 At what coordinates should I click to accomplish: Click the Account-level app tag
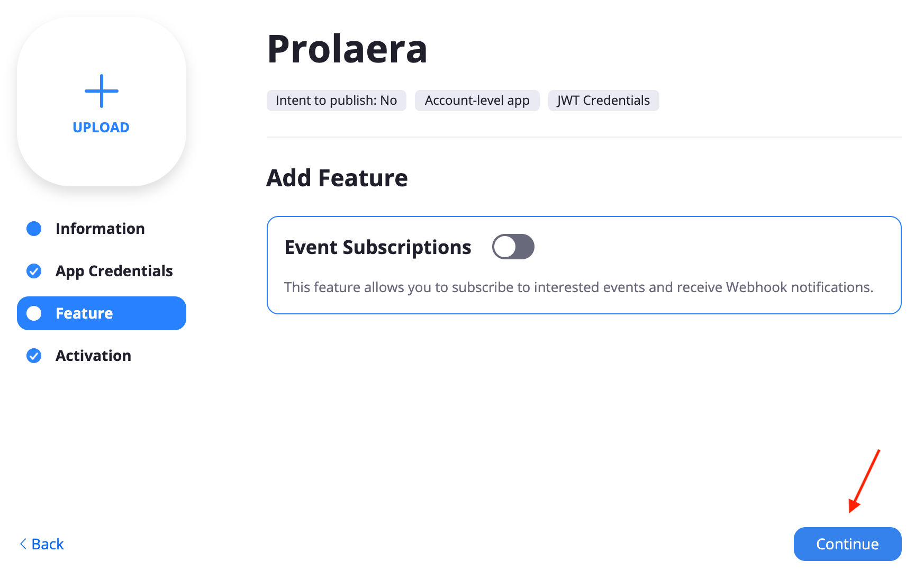point(477,101)
